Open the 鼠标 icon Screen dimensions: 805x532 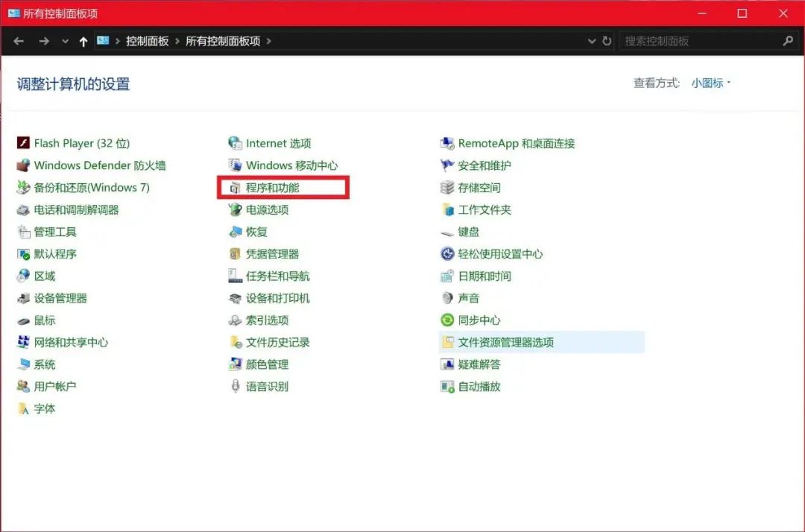click(x=23, y=320)
